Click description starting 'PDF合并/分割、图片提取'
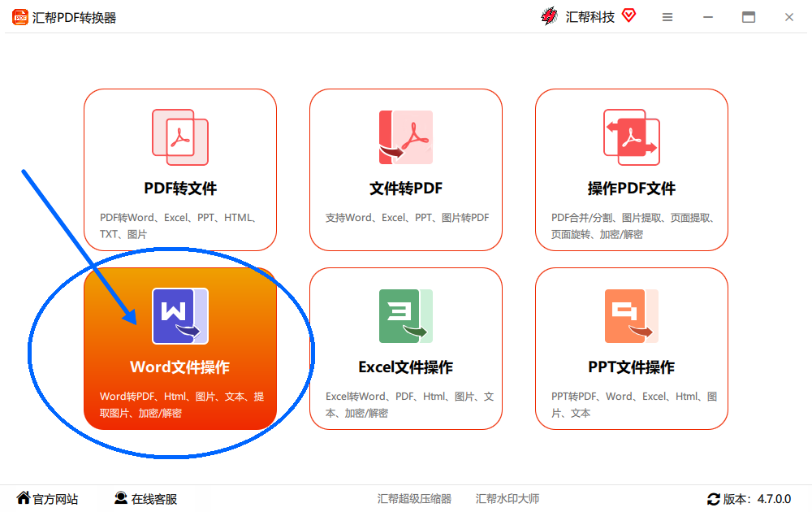Image resolution: width=812 pixels, height=512 pixels. [633, 226]
